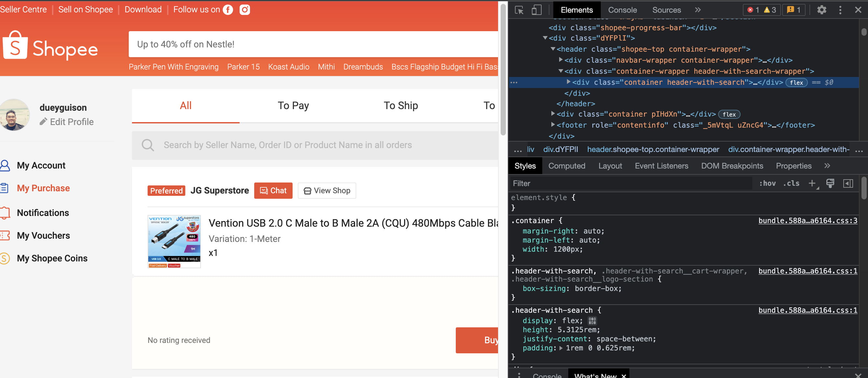Select the To Ship orders tab
Screen dimensions: 868x378
[401, 105]
